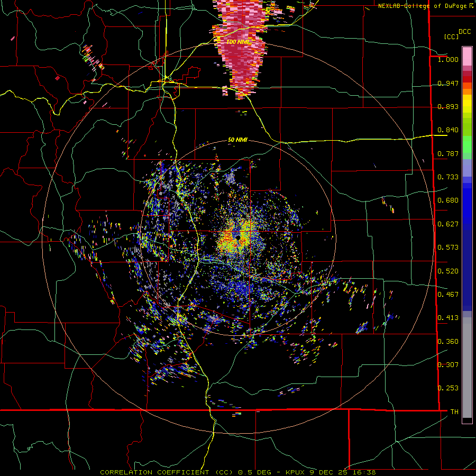
Task: Select the 0.413 scale value
Action: (448, 318)
